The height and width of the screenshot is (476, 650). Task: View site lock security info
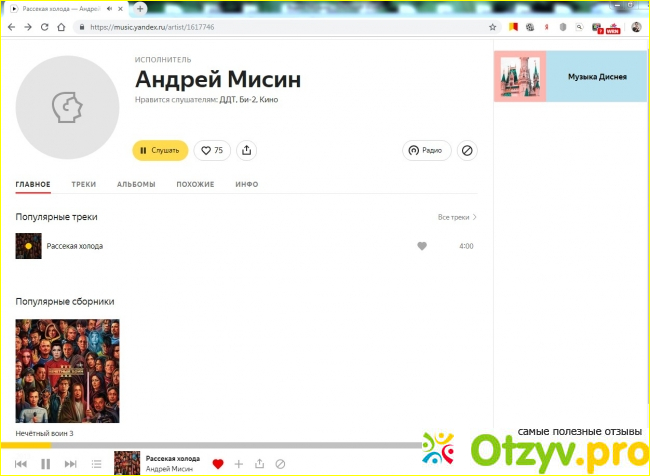[x=82, y=27]
